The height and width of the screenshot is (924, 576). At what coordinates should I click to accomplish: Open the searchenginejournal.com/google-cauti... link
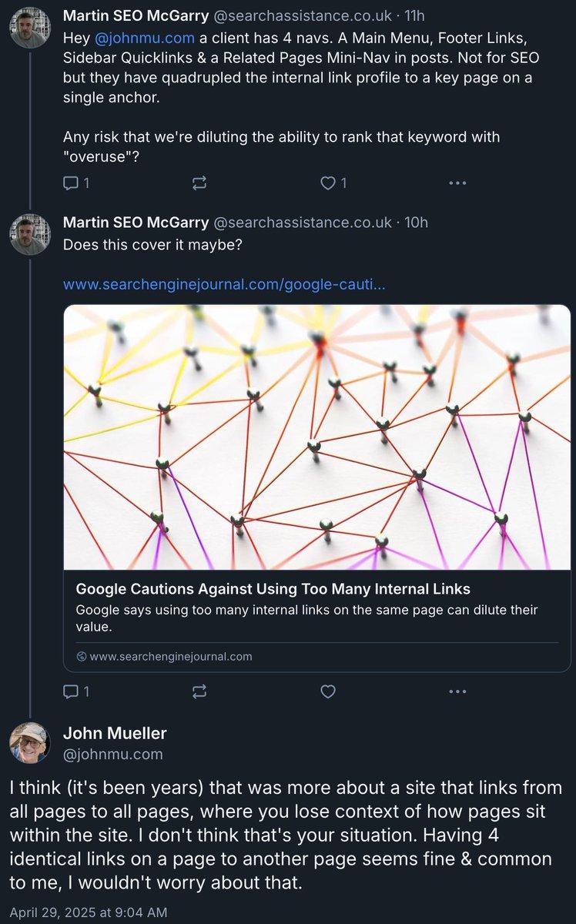point(224,284)
